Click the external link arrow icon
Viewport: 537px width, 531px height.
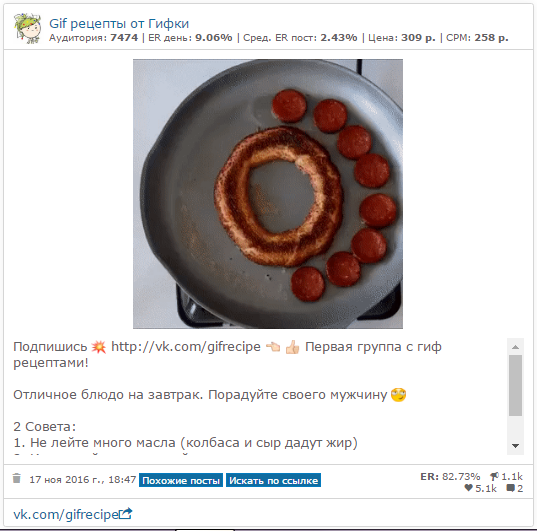coord(126,514)
